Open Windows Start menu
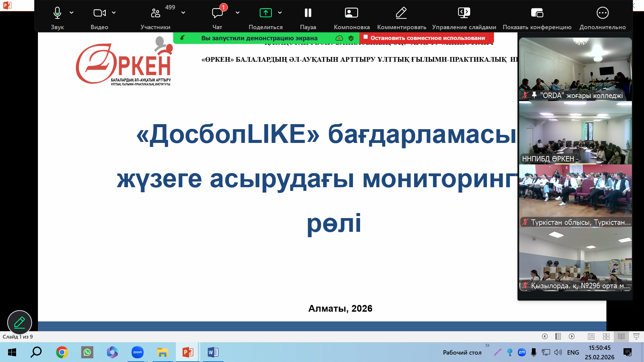The image size is (644, 362). point(12,352)
